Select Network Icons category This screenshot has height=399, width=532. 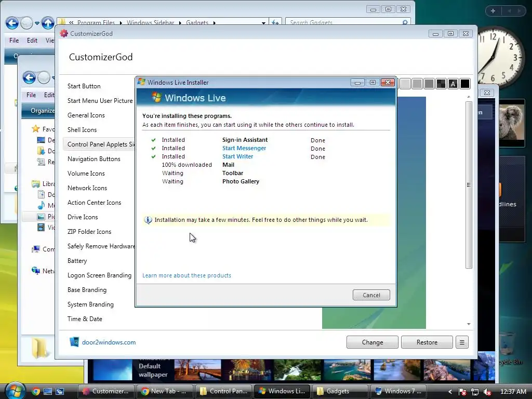pyautogui.click(x=87, y=188)
